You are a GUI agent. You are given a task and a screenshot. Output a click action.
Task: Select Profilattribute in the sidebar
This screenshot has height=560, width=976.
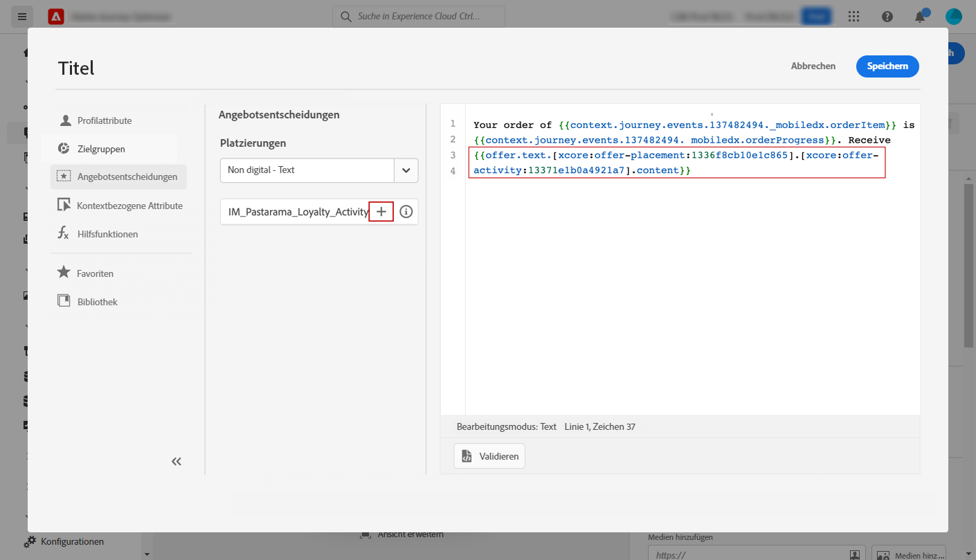point(104,120)
